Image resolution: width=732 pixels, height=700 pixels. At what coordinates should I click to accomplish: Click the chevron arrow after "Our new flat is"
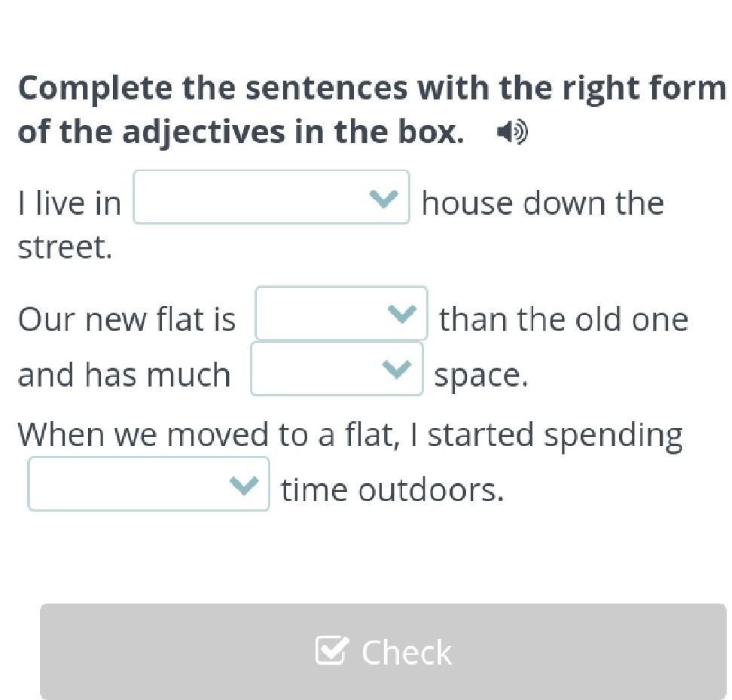[x=401, y=313]
